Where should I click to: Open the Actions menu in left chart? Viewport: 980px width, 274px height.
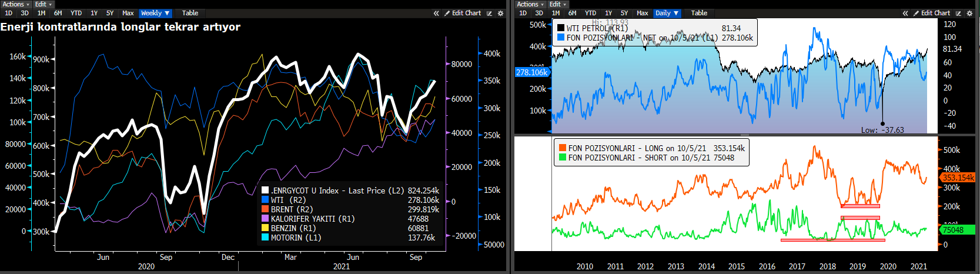[16, 4]
